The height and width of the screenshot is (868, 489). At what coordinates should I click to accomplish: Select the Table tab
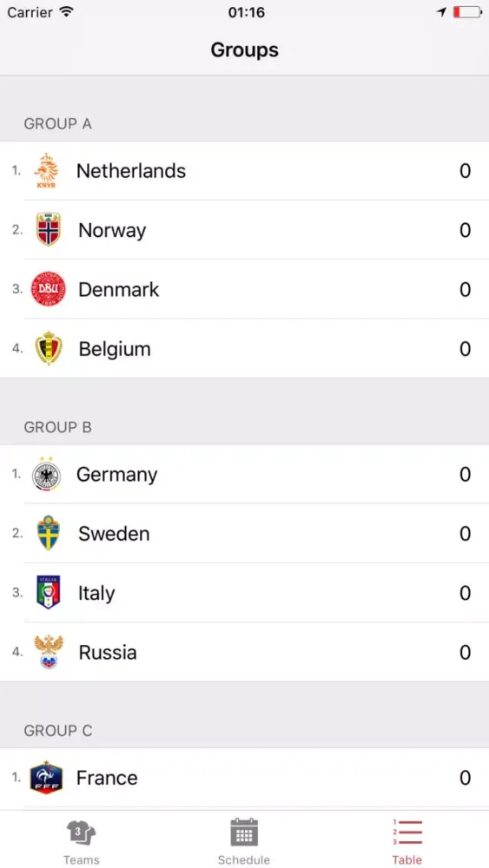407,841
